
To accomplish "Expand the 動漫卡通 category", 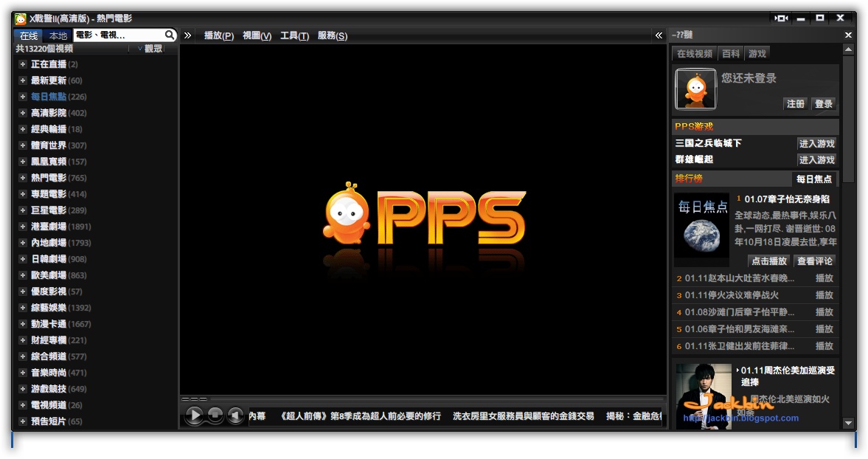I will pos(23,323).
